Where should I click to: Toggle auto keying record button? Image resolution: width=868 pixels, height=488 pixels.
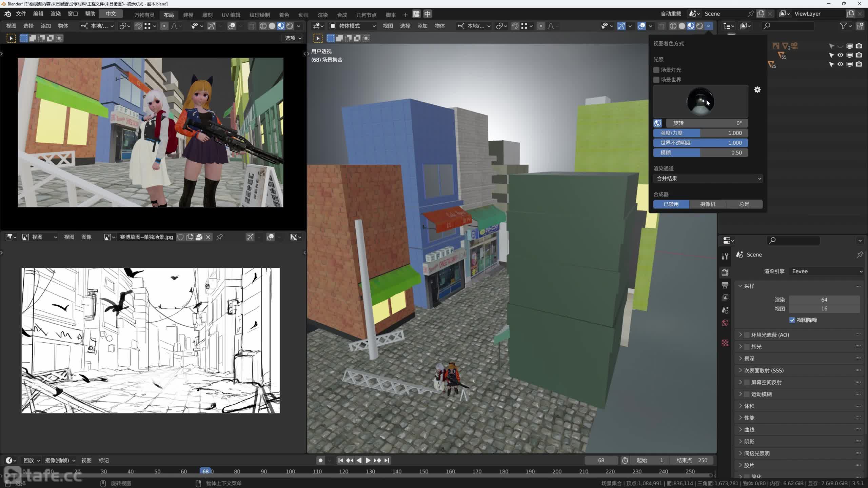tap(320, 460)
